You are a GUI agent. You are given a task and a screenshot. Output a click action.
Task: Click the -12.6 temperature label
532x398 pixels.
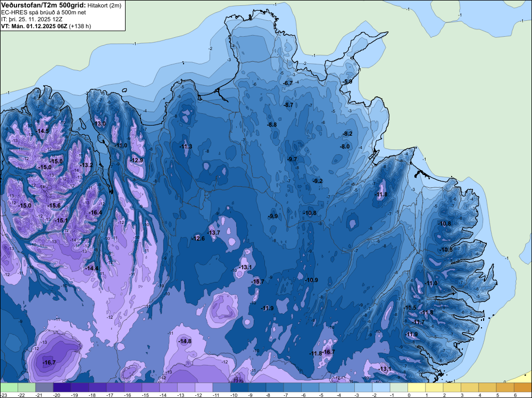198,238
